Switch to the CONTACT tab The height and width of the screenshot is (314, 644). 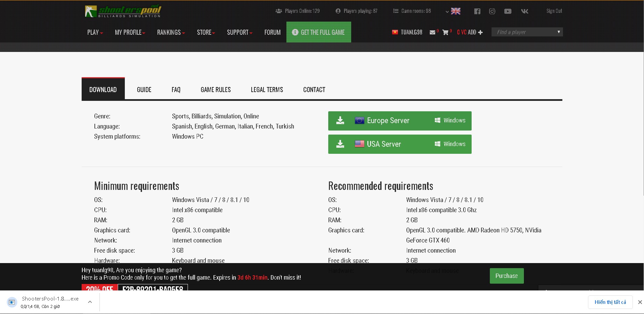[314, 90]
